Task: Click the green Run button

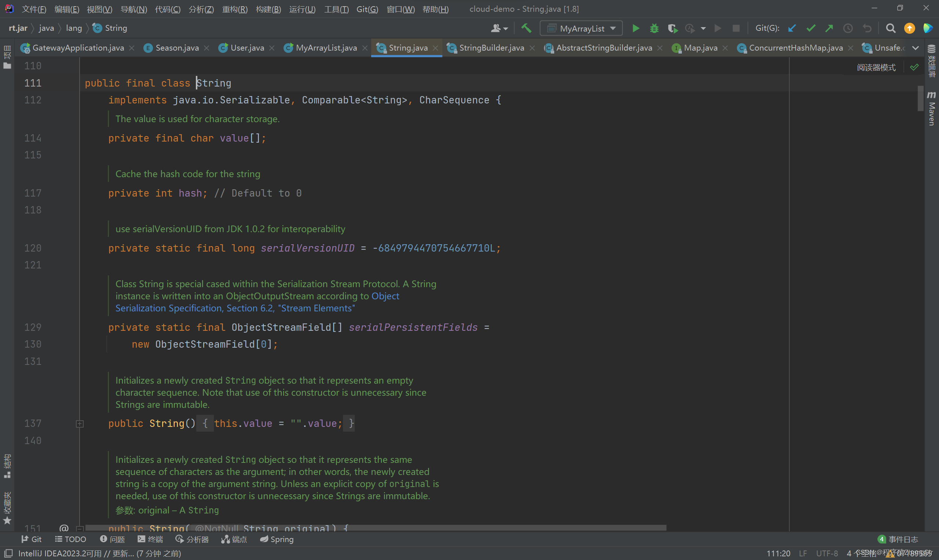Action: click(x=636, y=28)
